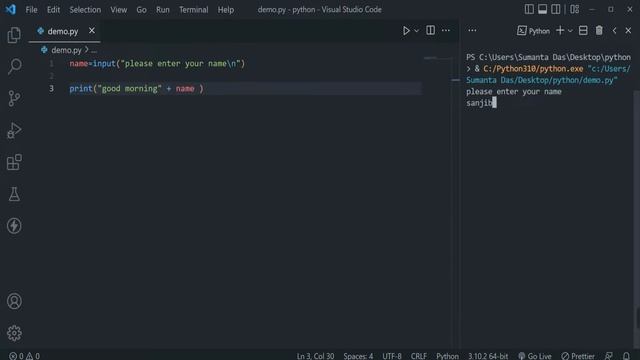
Task: Toggle primary side bar layout icon
Action: [529, 9]
